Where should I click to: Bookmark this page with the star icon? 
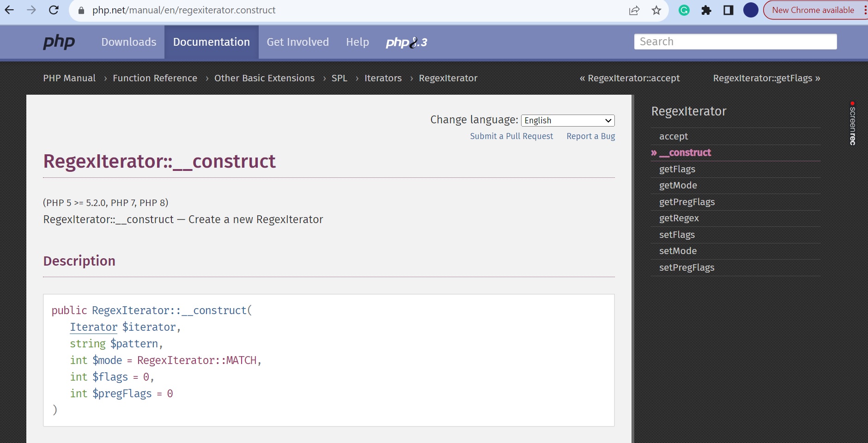coord(656,10)
